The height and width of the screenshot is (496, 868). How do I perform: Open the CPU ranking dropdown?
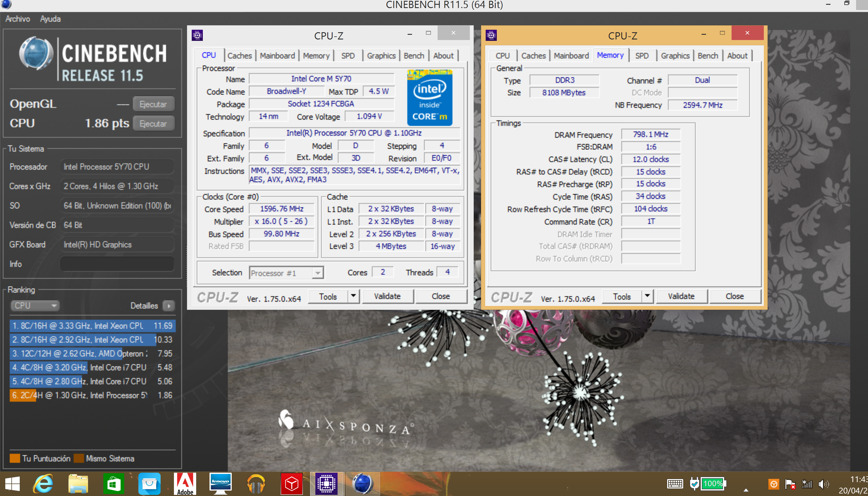tap(35, 306)
